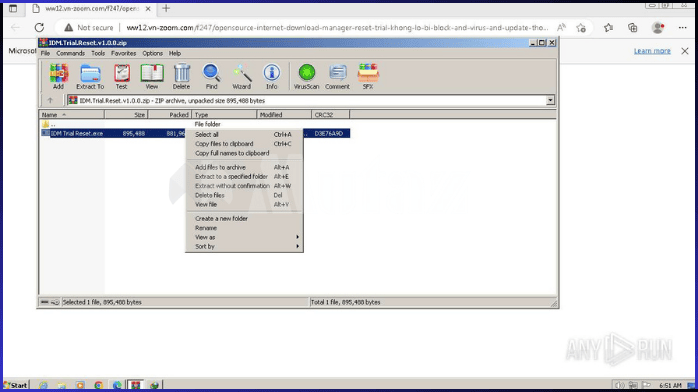Open the Edge Favorites list icon

(x=609, y=28)
